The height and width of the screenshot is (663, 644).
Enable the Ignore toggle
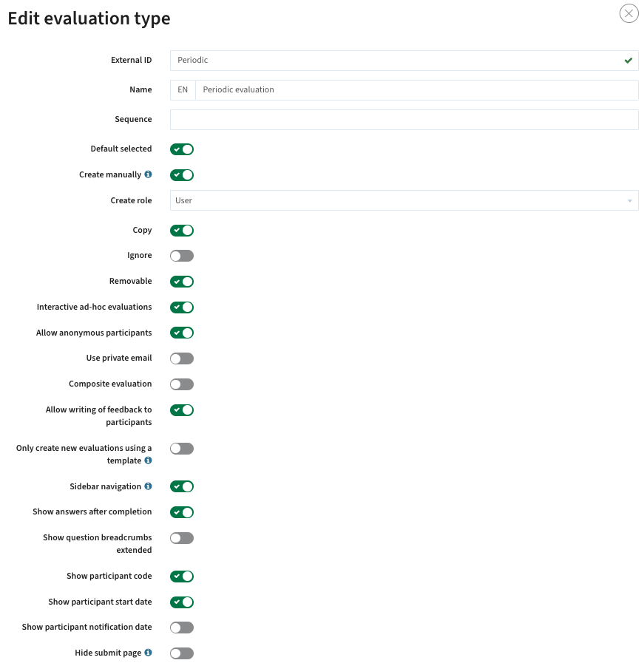click(182, 256)
